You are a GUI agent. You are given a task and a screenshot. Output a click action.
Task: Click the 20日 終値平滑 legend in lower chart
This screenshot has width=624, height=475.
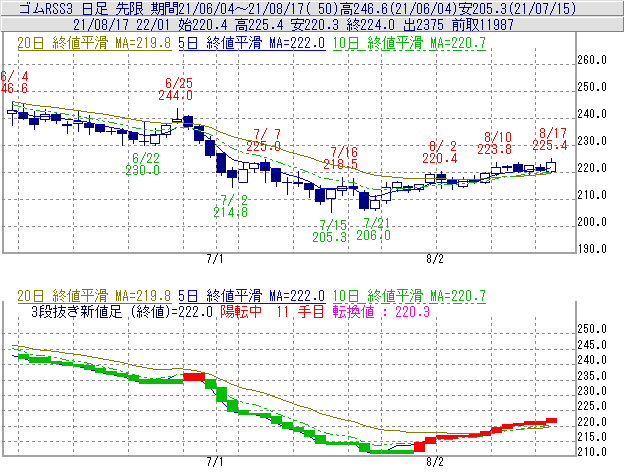(x=94, y=296)
